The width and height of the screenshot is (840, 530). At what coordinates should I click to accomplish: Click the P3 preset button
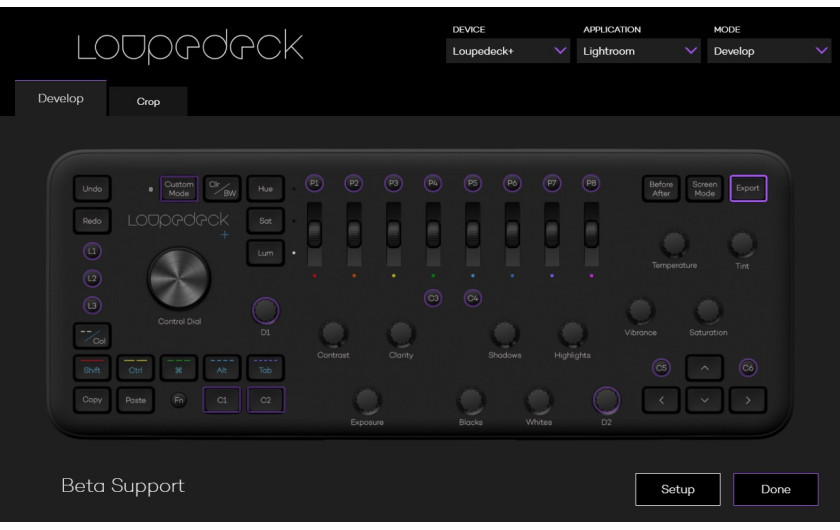pyautogui.click(x=394, y=183)
